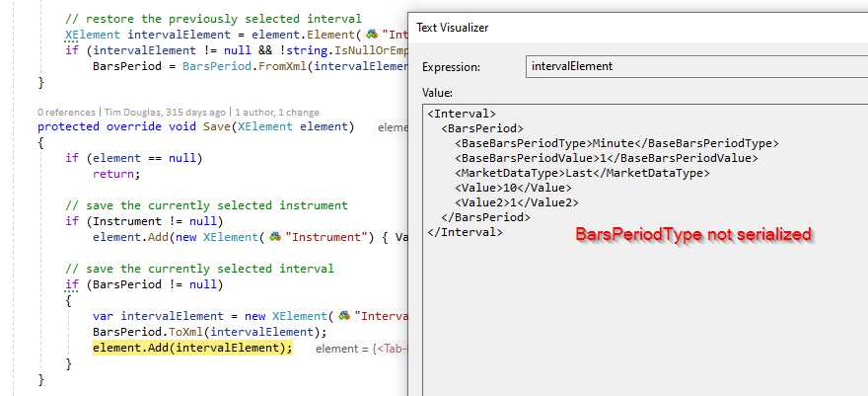Click the <BarsPeriod> opening tag line
Image resolution: width=868 pixels, height=396 pixels.
[x=482, y=128]
